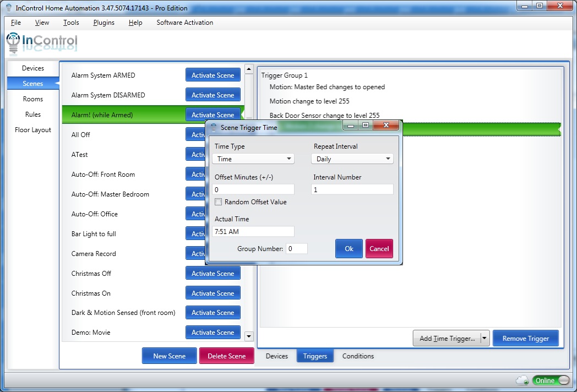This screenshot has width=577, height=392.
Task: Expand the Add Time Trigger arrow menu
Action: [x=485, y=339]
